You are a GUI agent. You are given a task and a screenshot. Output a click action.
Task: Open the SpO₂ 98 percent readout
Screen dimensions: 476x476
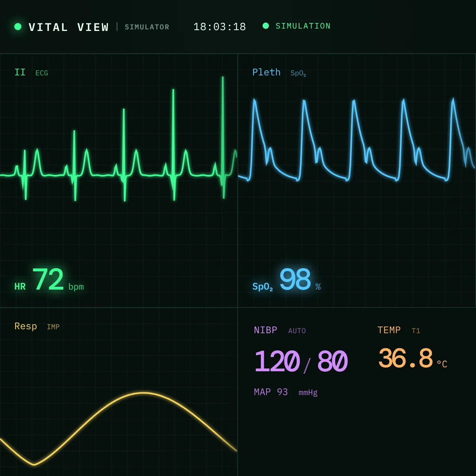pos(286,280)
